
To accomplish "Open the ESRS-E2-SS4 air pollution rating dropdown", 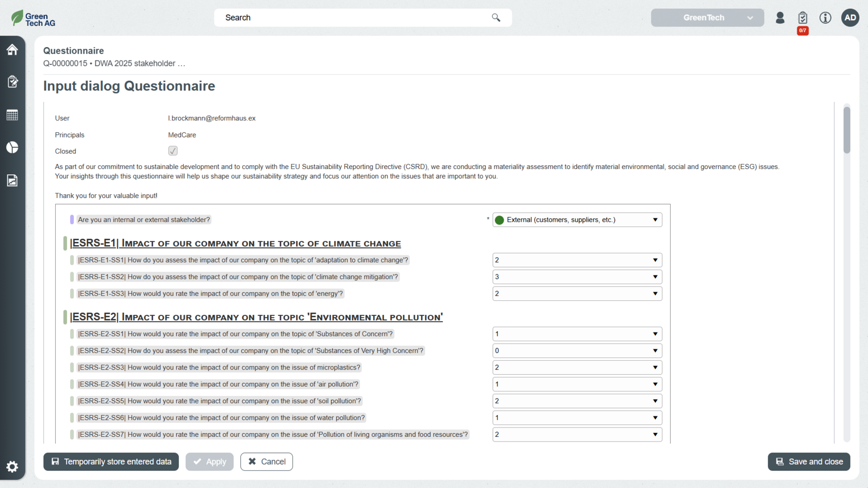I will tap(577, 384).
